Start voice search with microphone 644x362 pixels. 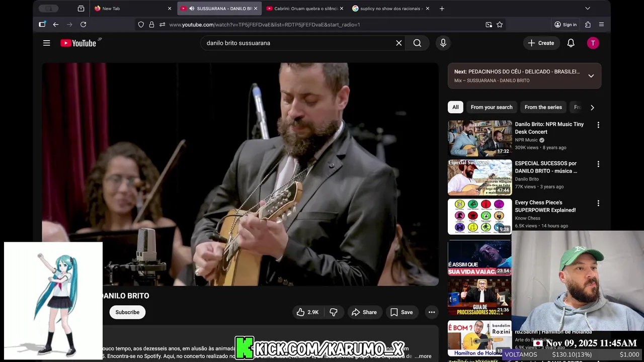(x=443, y=43)
